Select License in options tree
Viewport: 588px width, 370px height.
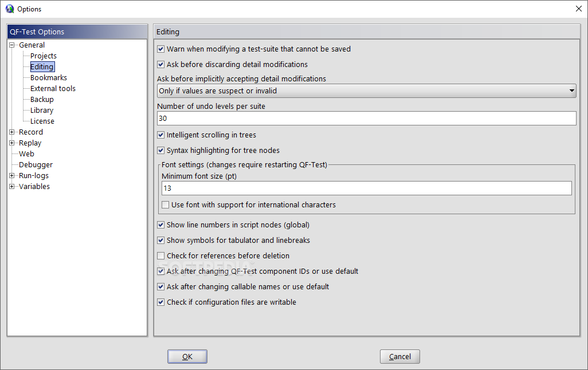[x=42, y=121]
